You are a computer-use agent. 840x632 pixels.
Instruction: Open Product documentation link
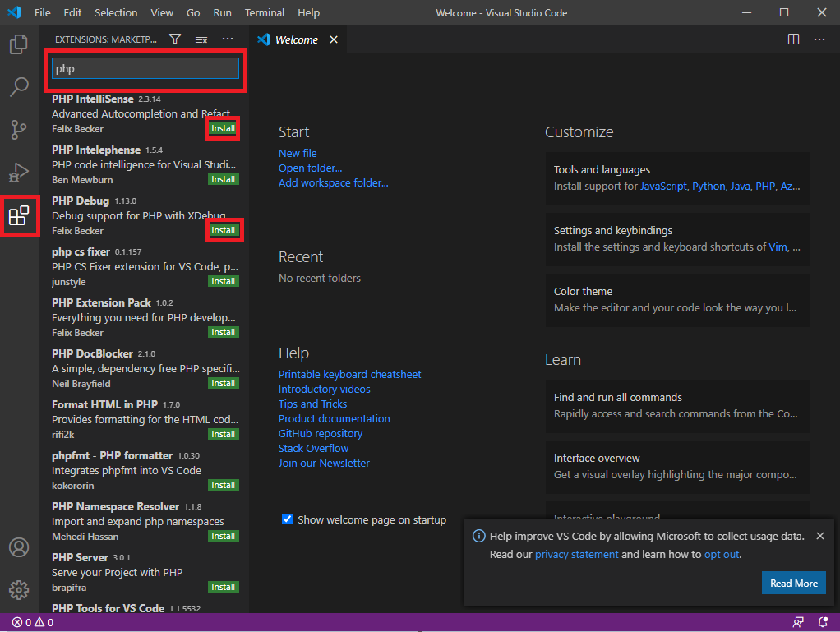click(335, 419)
